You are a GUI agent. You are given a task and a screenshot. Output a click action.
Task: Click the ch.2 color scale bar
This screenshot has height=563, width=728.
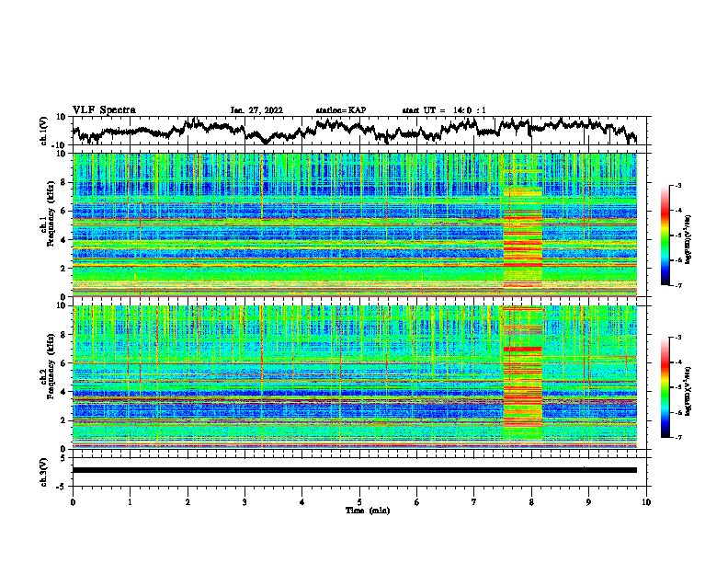point(665,387)
